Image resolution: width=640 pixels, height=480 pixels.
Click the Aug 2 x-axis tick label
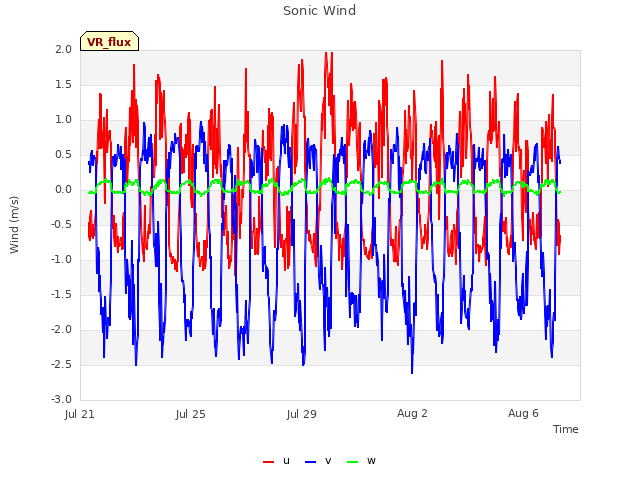click(x=412, y=413)
